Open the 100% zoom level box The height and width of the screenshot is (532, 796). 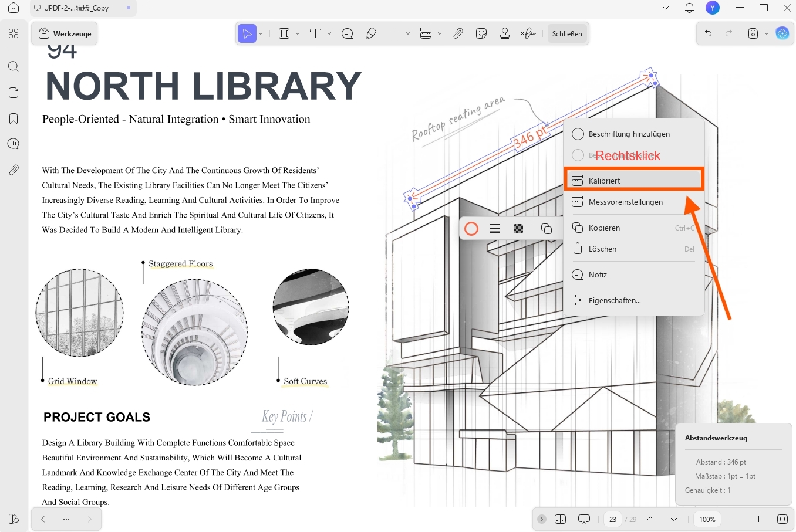coord(707,519)
